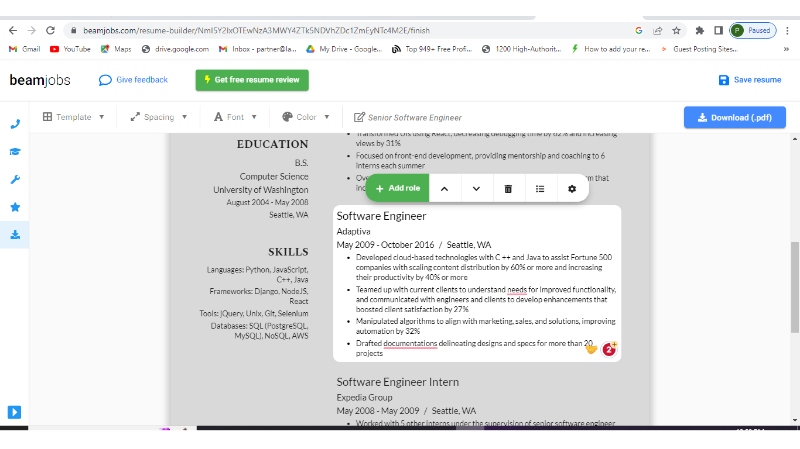
Task: Open the Template dropdown
Action: coord(73,117)
